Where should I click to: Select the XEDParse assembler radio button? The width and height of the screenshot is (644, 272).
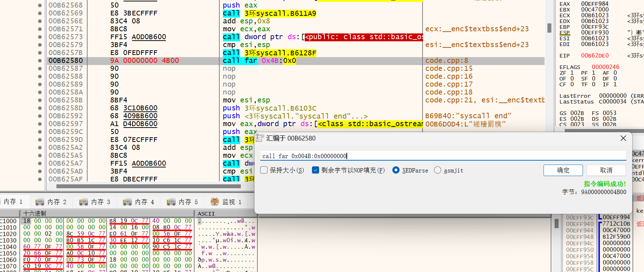(x=396, y=170)
